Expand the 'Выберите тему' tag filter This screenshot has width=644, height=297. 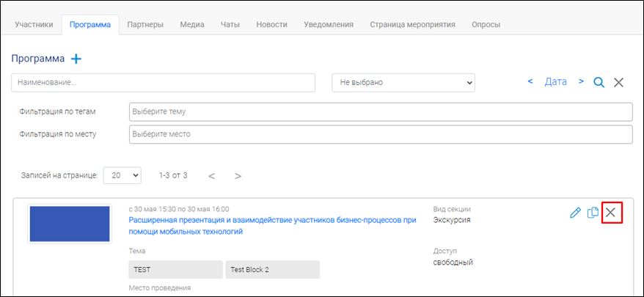pos(380,111)
